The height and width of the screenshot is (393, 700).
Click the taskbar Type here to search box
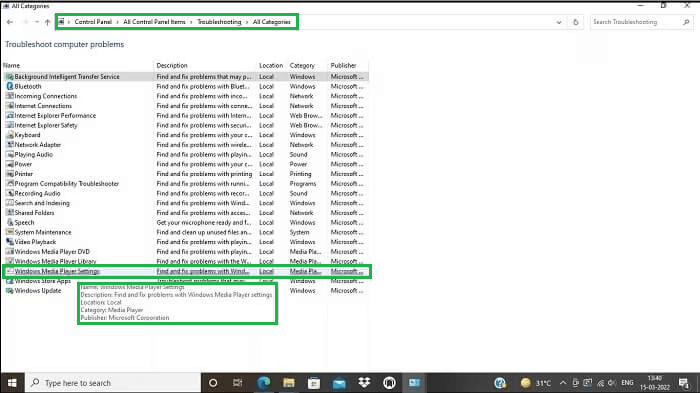pyautogui.click(x=112, y=383)
